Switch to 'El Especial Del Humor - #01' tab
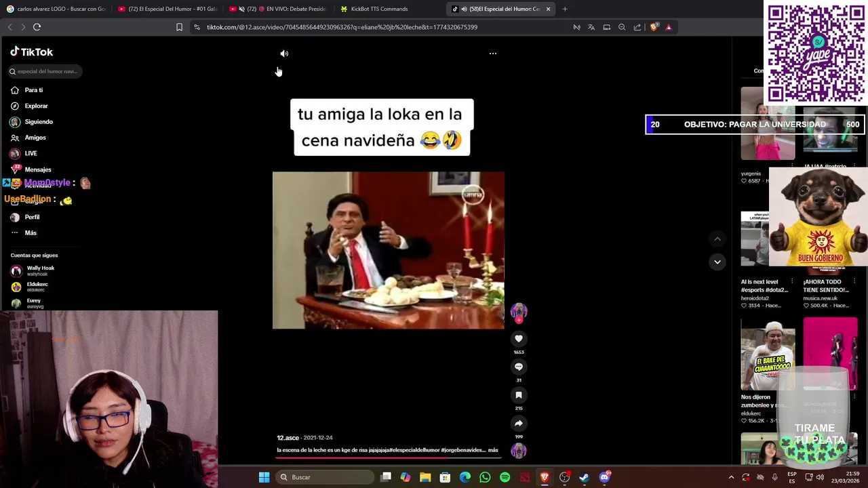 coord(167,9)
